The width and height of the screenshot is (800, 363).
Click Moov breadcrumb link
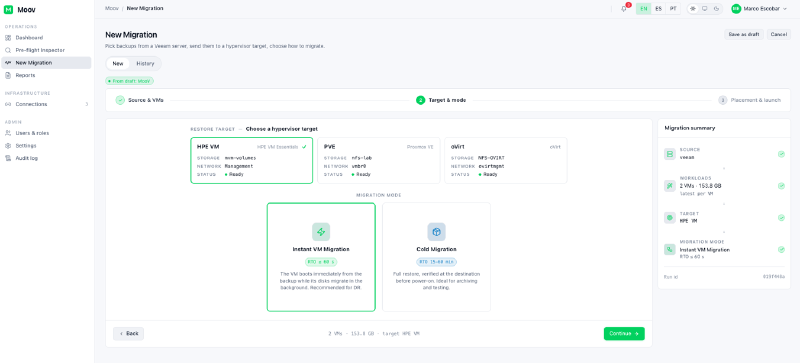click(x=111, y=9)
